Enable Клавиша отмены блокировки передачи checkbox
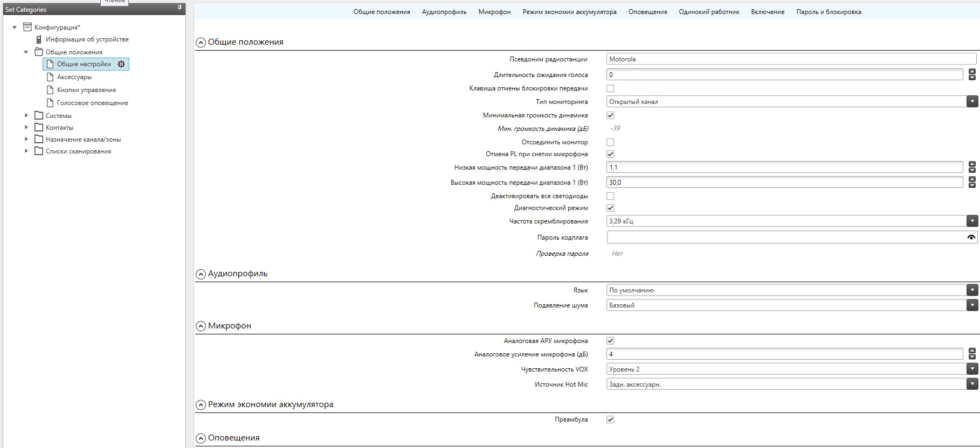Image resolution: width=980 pixels, height=448 pixels. click(610, 88)
